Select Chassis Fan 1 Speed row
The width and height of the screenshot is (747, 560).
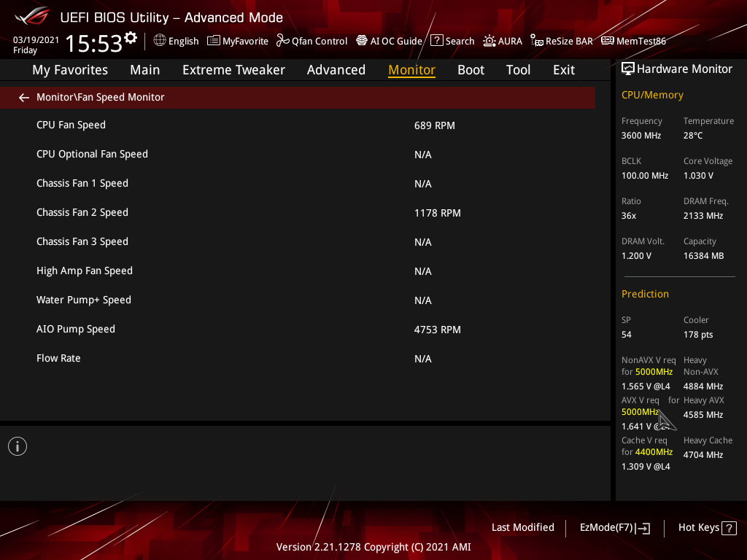tap(298, 183)
